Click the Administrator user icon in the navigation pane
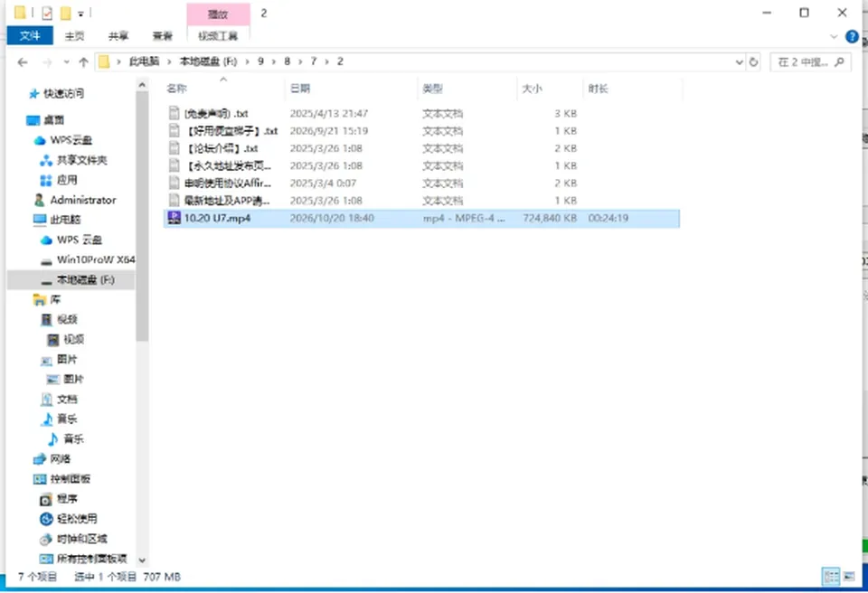The height and width of the screenshot is (593, 868). 39,200
